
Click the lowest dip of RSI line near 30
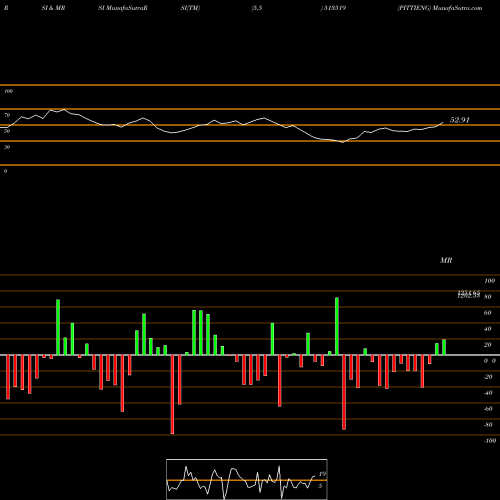click(x=342, y=142)
